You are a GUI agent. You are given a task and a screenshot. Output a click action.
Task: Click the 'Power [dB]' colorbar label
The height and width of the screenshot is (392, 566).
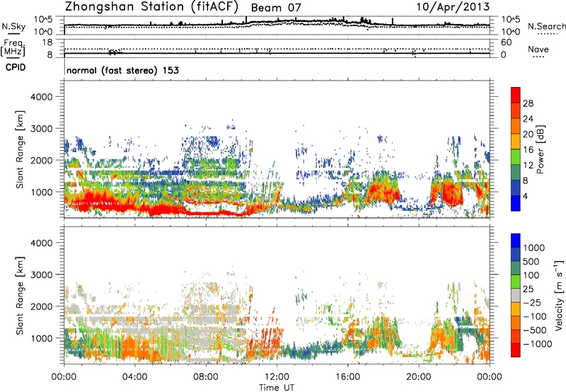point(541,149)
